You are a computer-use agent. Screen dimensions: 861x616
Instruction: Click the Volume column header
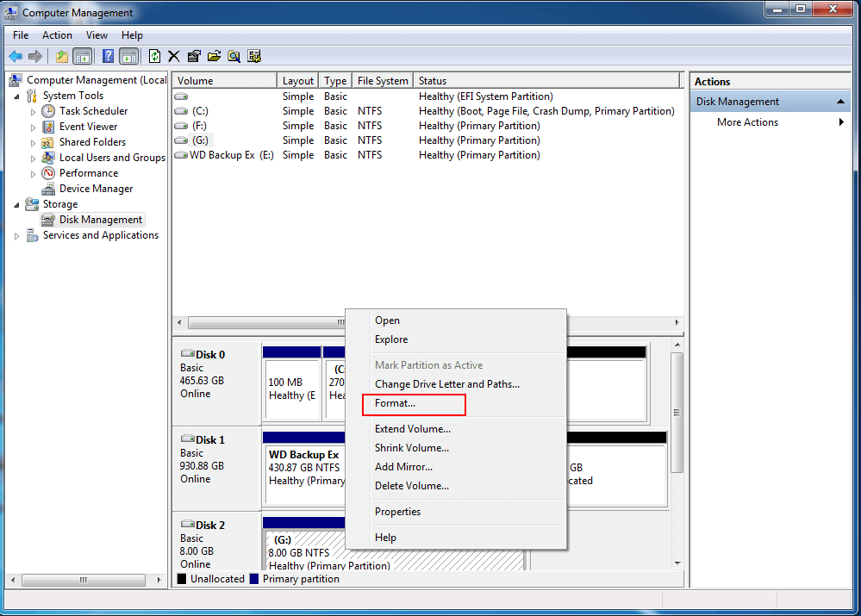[225, 81]
